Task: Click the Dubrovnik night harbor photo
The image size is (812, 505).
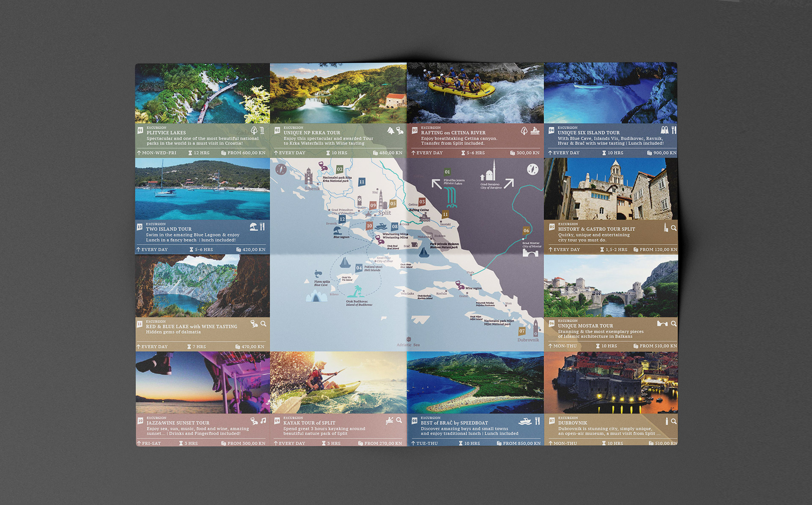Action: [x=611, y=382]
